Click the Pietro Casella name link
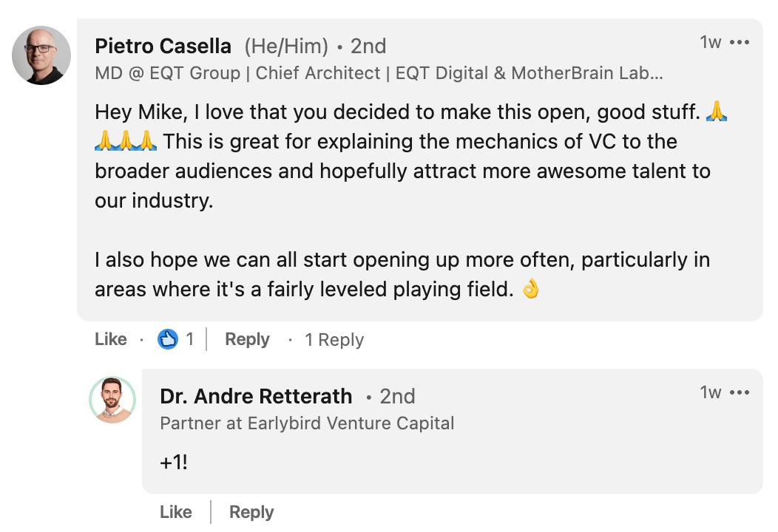Image resolution: width=778 pixels, height=532 pixels. tap(163, 46)
